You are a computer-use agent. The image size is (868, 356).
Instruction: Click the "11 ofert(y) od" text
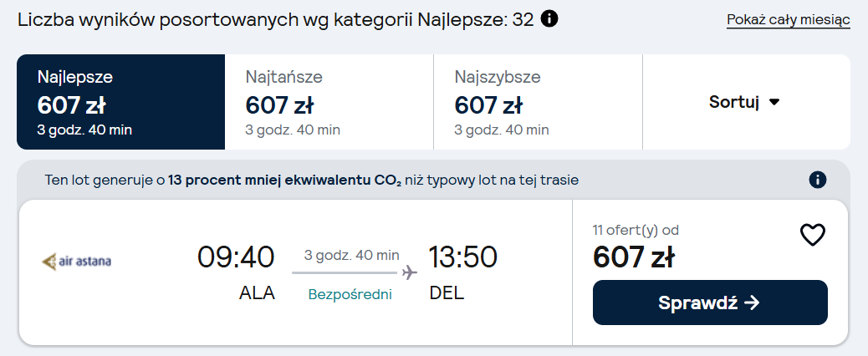(x=636, y=230)
